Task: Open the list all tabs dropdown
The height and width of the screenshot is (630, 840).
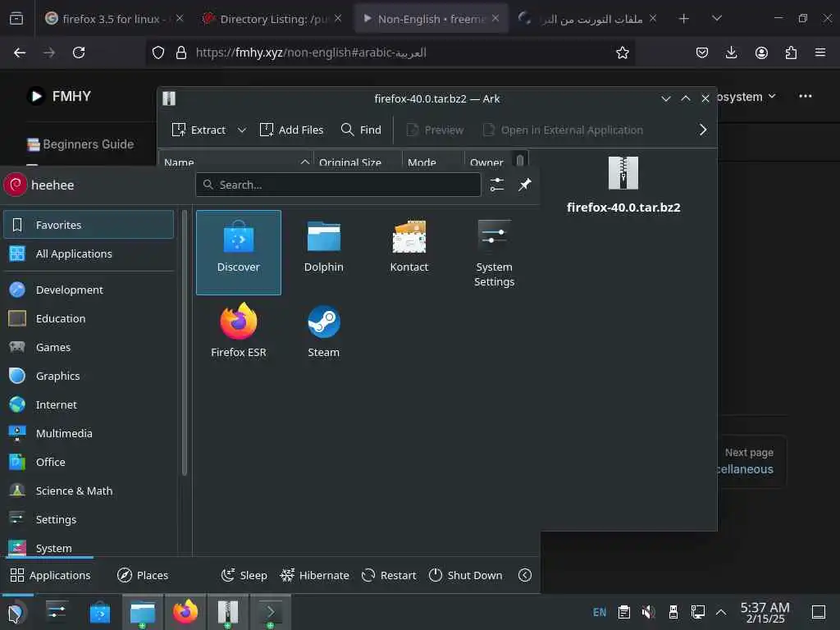Action: (717, 19)
